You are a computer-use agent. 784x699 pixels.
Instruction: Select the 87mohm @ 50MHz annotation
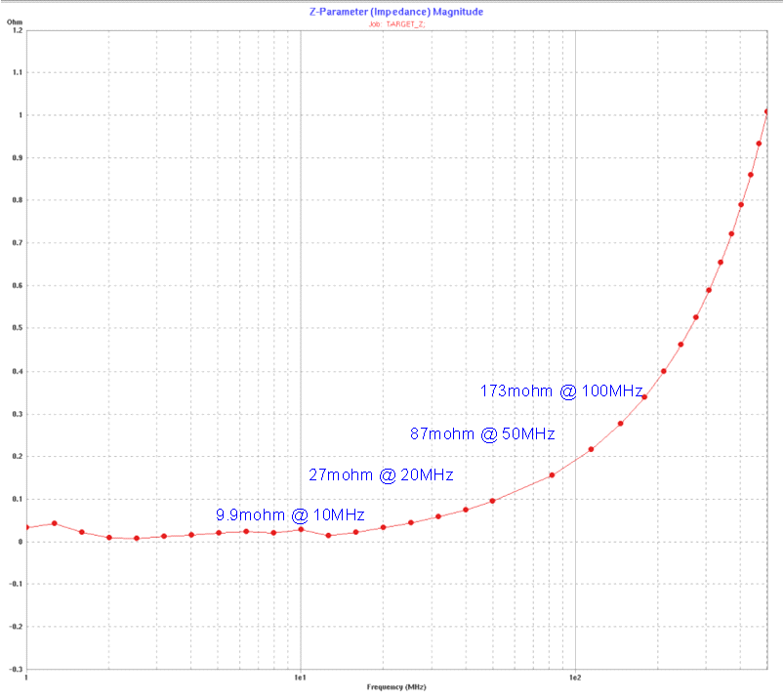click(480, 433)
